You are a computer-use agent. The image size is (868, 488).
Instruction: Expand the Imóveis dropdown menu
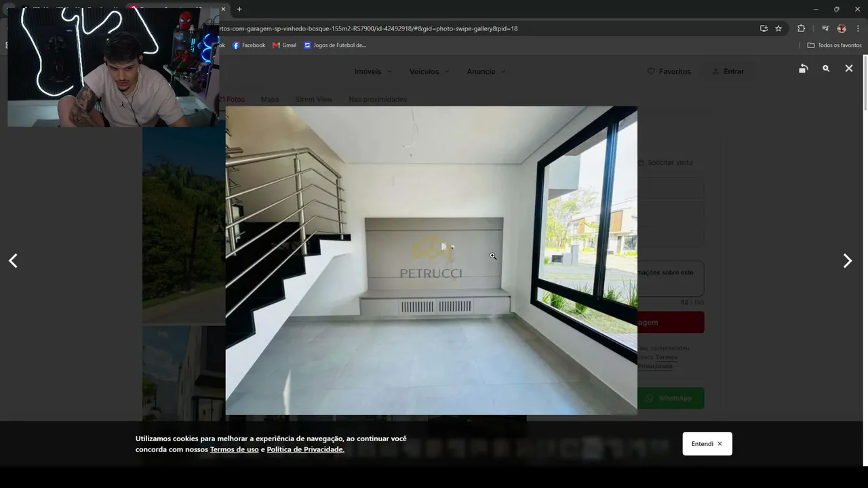click(x=373, y=71)
